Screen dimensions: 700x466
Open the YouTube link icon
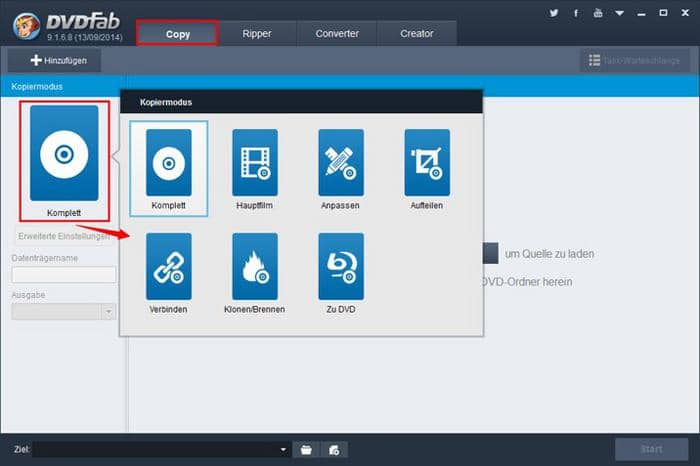[x=598, y=13]
